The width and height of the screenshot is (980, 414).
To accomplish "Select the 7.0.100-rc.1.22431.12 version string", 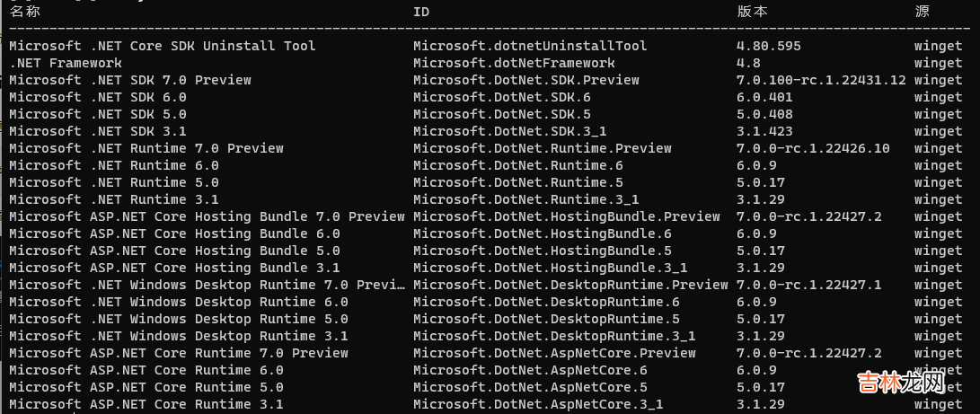I will pyautogui.click(x=821, y=80).
